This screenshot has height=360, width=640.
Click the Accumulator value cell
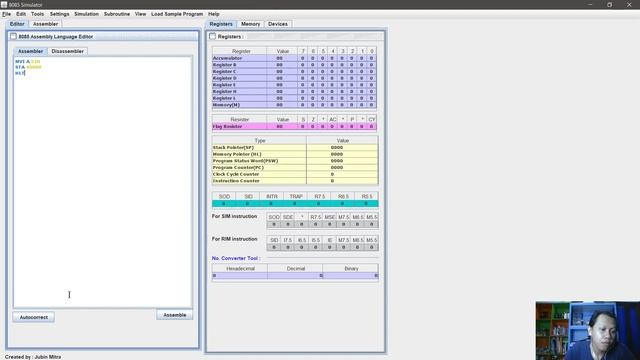pos(282,58)
